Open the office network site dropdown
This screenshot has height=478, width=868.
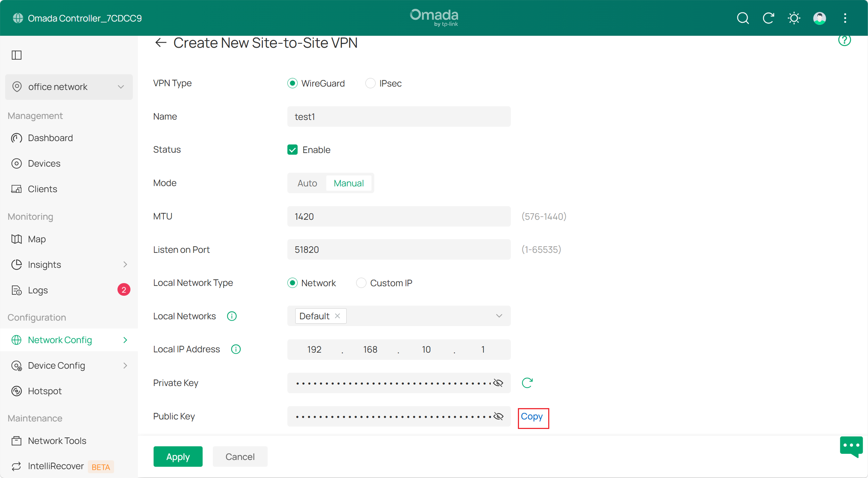(69, 87)
